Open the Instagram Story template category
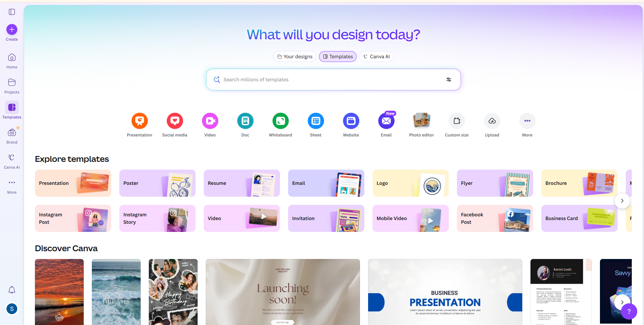The image size is (644, 325). (x=157, y=218)
